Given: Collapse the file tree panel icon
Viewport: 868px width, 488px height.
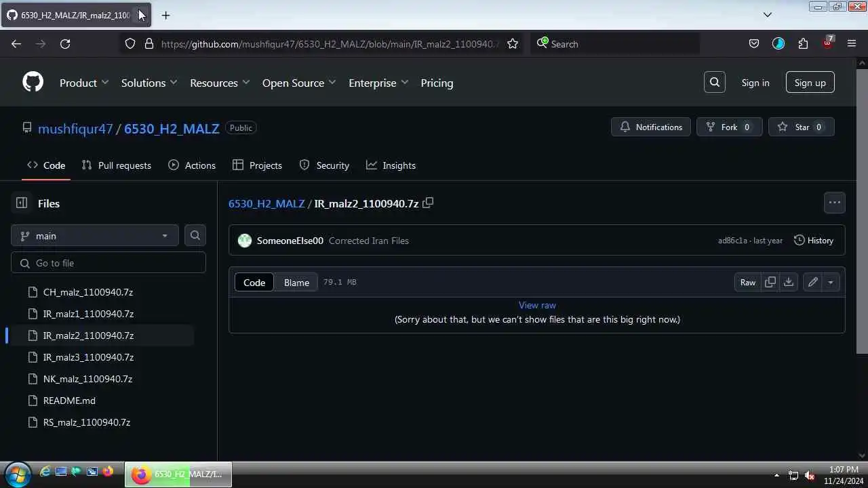Looking at the screenshot, I should pos(22,203).
